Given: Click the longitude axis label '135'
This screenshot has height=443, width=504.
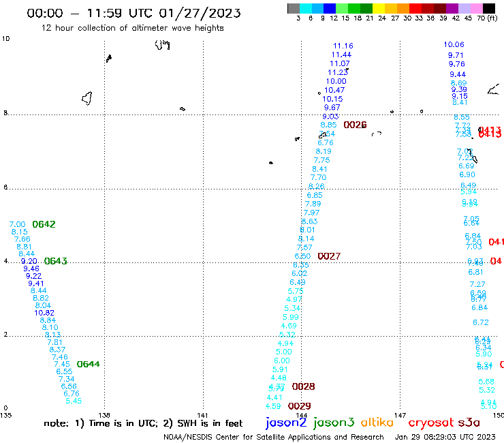Looking at the screenshot, I should tap(6, 415).
